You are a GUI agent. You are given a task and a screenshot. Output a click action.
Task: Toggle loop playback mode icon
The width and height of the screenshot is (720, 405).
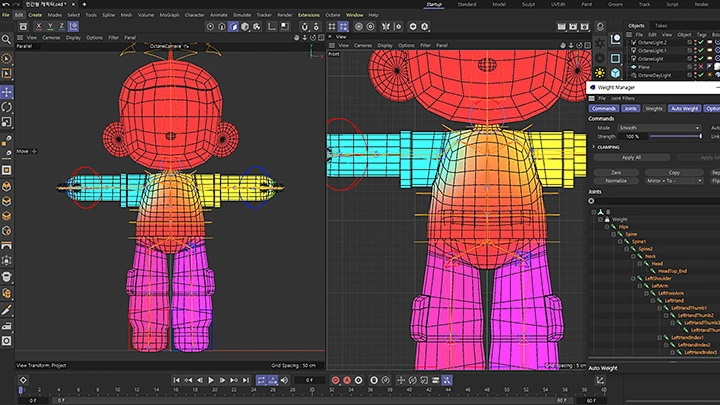tap(261, 380)
